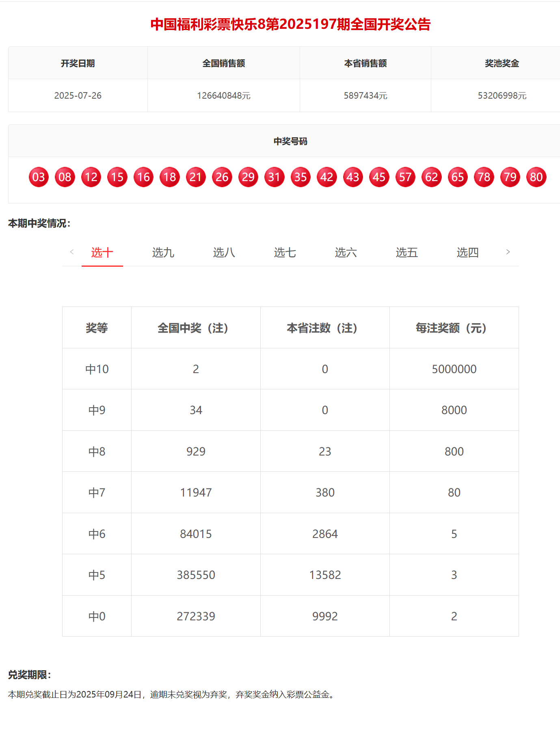
Task: Click the 开奖日期 header cell
Action: 78,63
